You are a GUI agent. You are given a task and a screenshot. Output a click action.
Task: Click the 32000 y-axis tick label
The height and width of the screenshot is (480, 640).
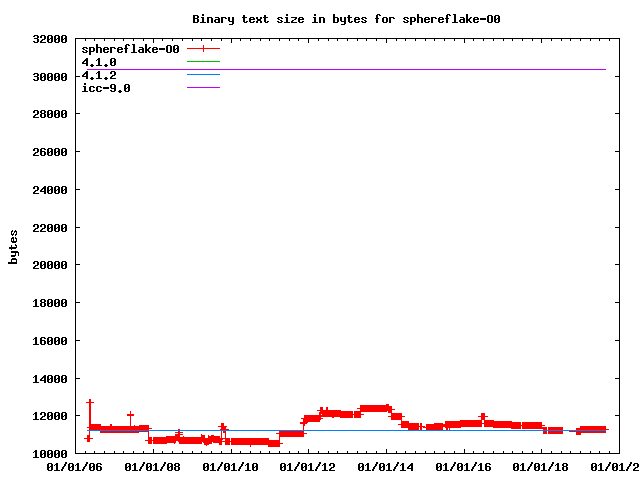(50, 39)
